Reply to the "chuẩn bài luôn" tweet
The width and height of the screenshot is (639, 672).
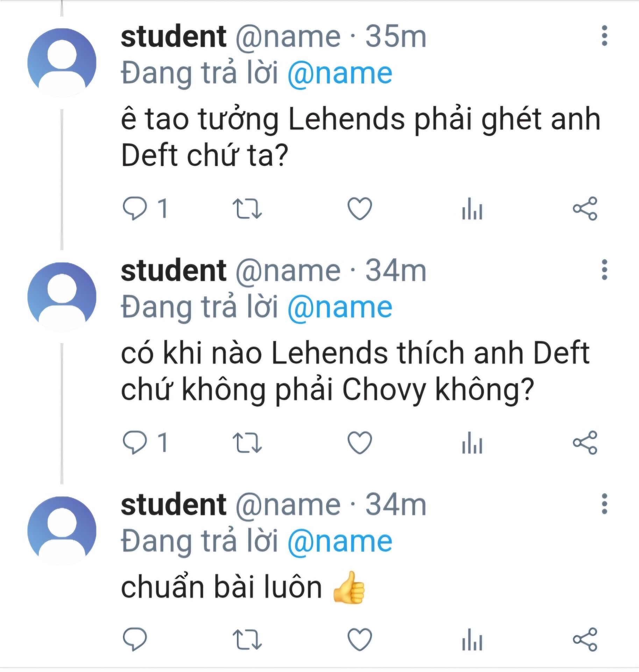point(135,640)
